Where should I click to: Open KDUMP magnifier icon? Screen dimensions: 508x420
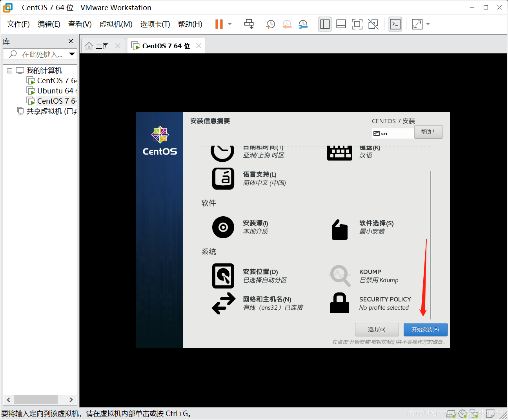(340, 276)
